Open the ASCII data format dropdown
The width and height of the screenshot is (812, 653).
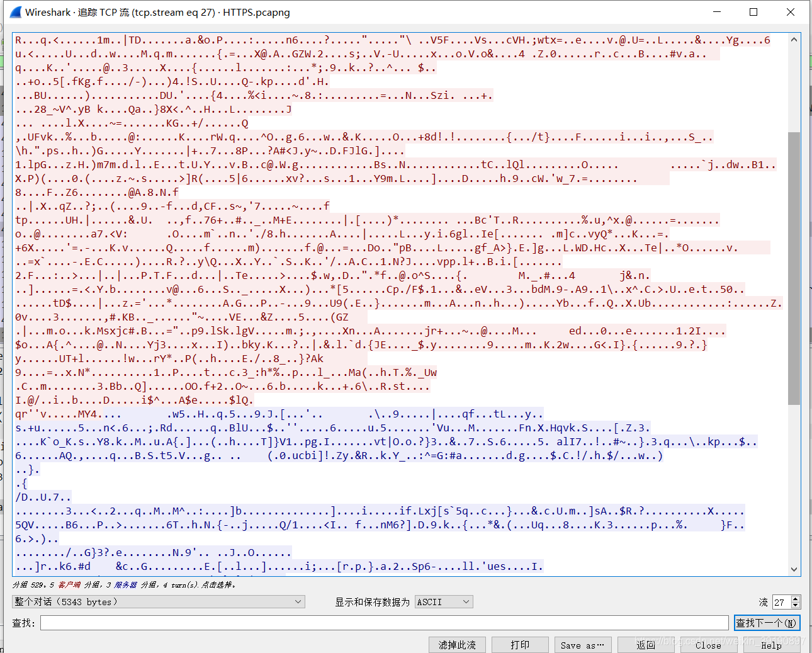[444, 602]
